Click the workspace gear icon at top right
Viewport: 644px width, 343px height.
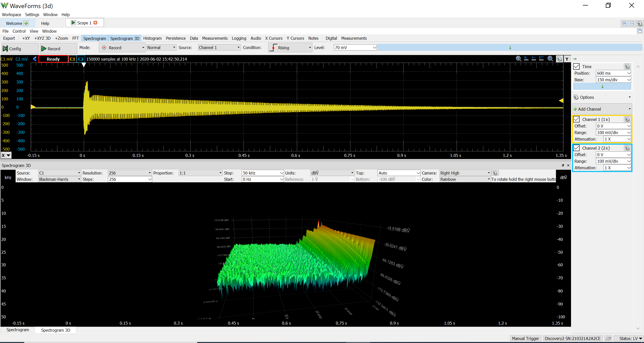point(640,24)
